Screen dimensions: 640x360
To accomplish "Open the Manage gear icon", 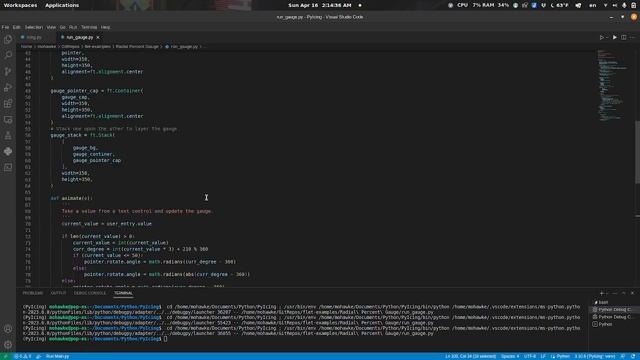I will click(8, 345).
